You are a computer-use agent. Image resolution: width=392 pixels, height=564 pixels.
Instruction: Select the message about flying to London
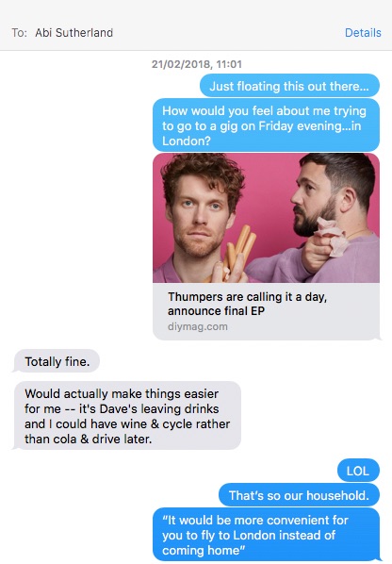tap(266, 535)
